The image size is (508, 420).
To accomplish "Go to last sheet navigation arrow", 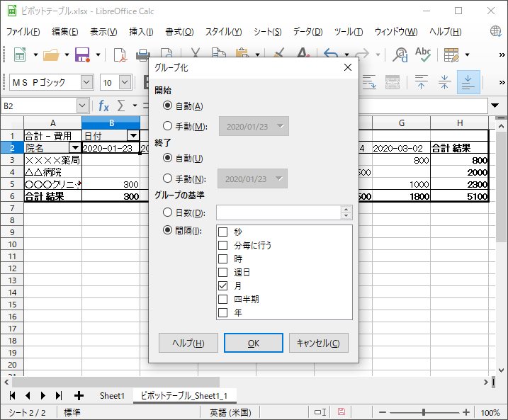I will click(x=59, y=395).
